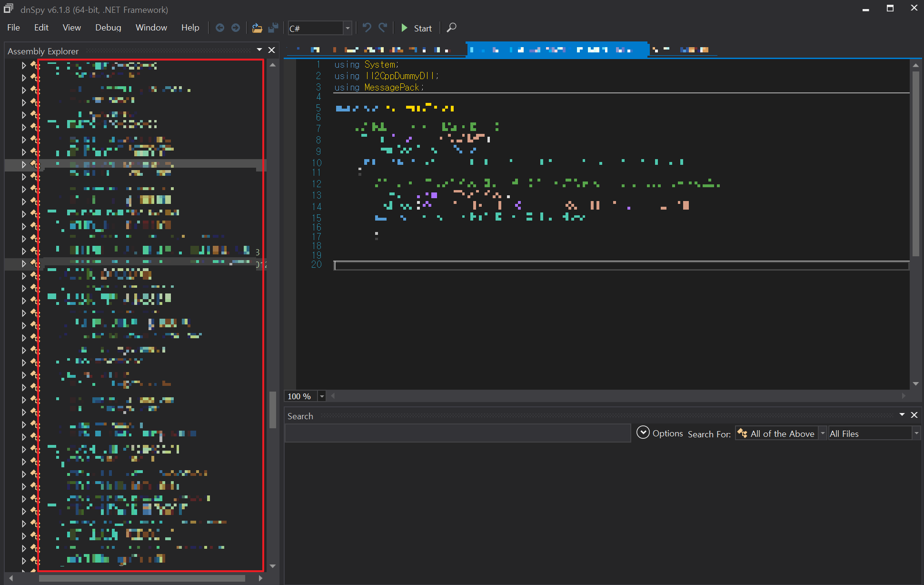The height and width of the screenshot is (585, 924).
Task: Expand the first assembly tree node
Action: pos(24,65)
